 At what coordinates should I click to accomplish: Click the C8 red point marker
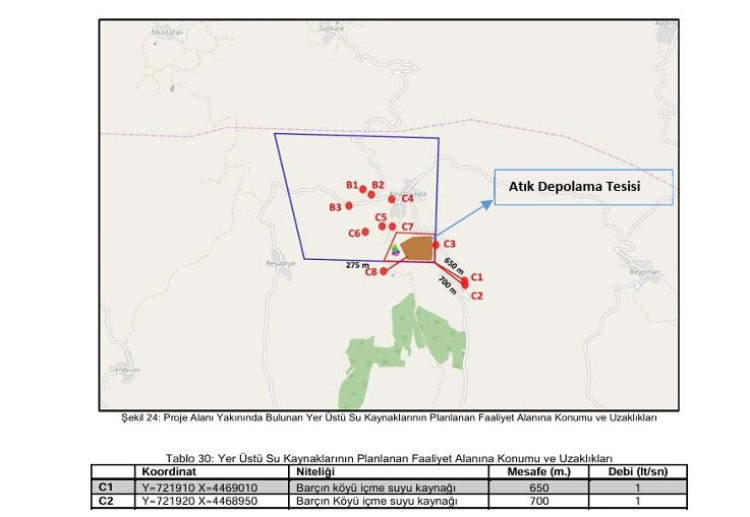(384, 271)
